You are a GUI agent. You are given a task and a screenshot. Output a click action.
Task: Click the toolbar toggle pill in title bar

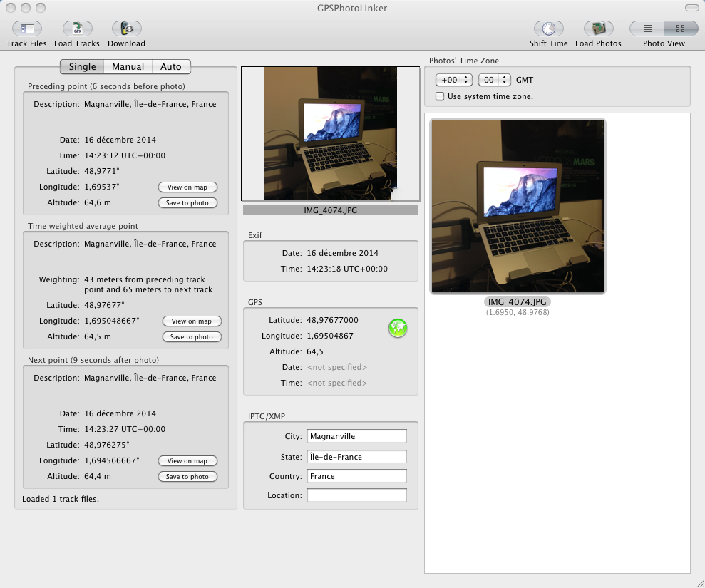(691, 8)
